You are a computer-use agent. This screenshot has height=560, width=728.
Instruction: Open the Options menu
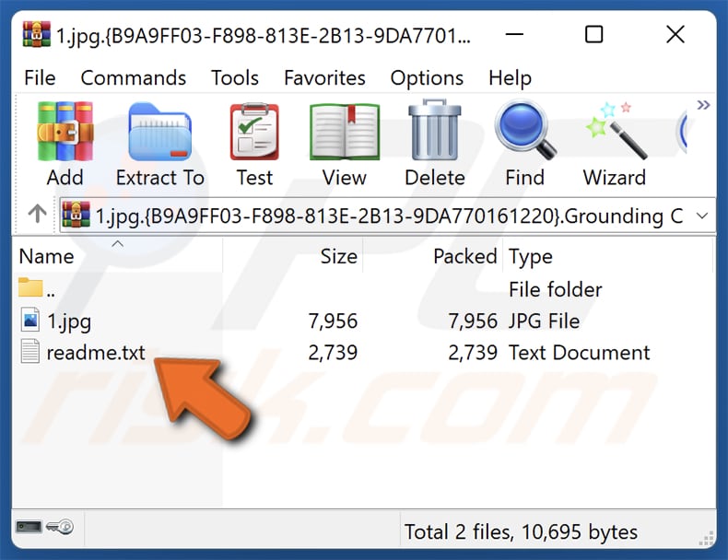[427, 78]
